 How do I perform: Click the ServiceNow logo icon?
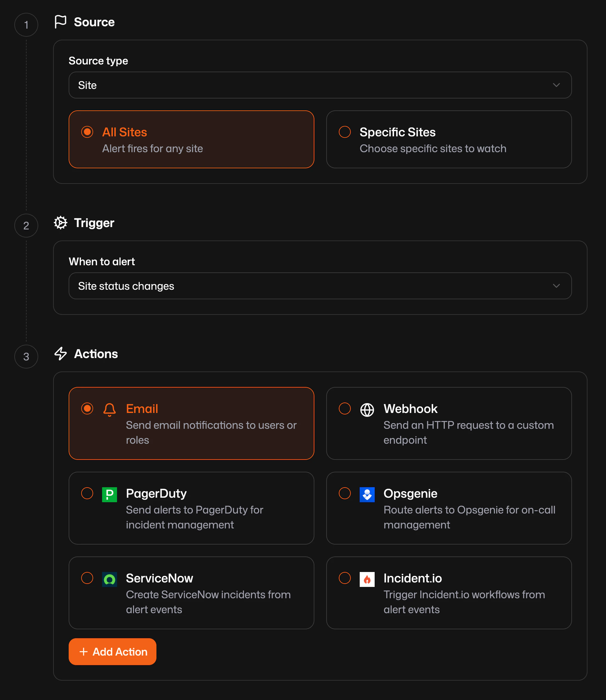109,579
